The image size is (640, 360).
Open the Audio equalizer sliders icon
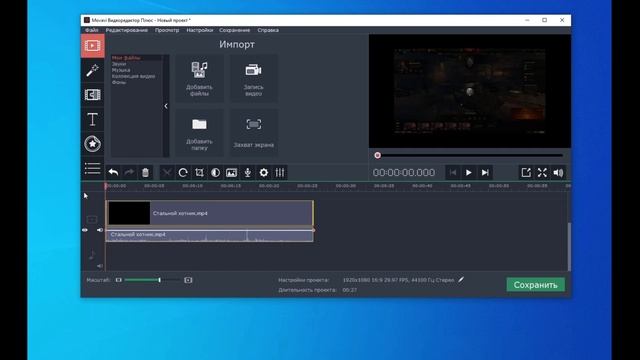[x=280, y=173]
